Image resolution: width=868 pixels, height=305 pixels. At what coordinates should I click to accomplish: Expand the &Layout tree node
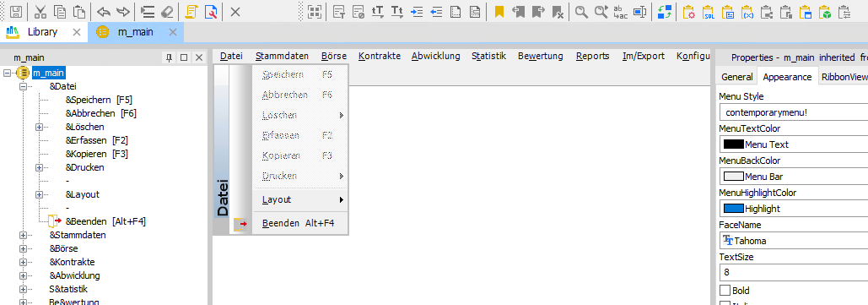pyautogui.click(x=40, y=194)
